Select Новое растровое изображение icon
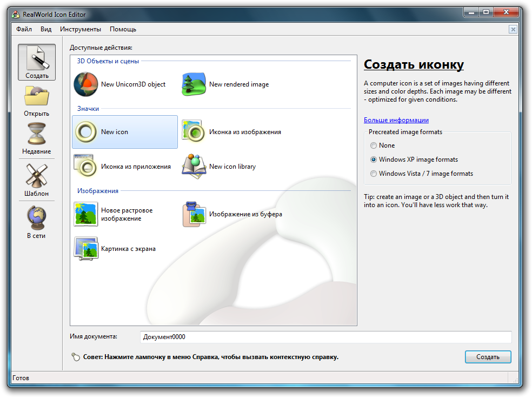532x398 pixels. tap(85, 214)
